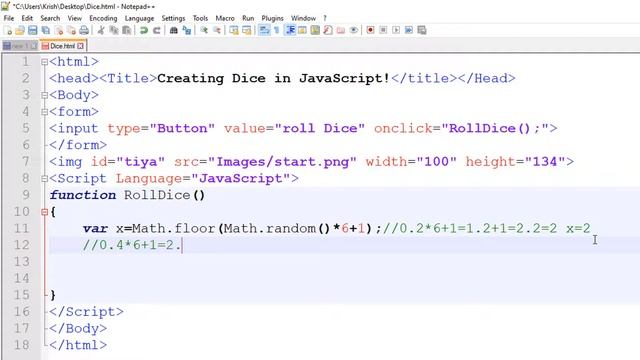This screenshot has width=640, height=360.
Task: Close all documents toolbar icon
Action: [x=71, y=30]
